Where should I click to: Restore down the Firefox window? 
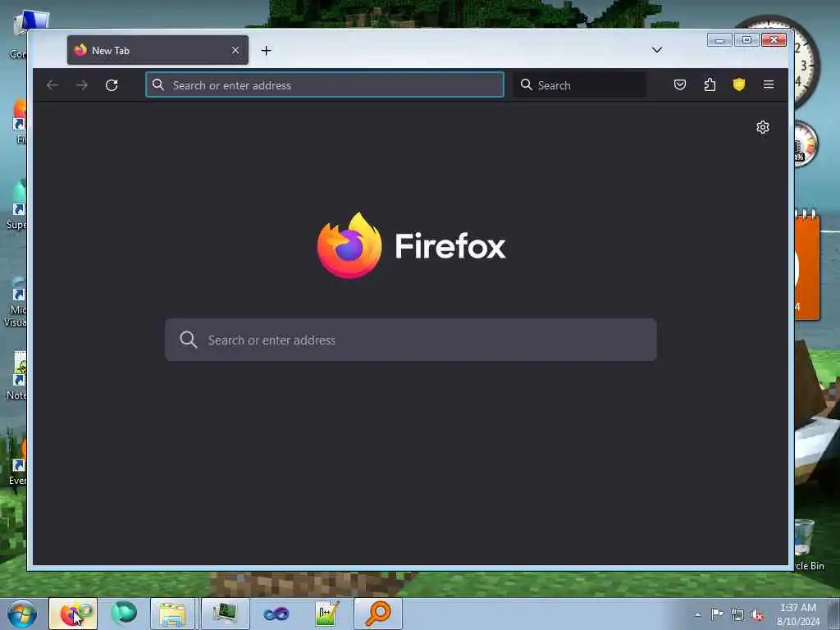tap(746, 40)
